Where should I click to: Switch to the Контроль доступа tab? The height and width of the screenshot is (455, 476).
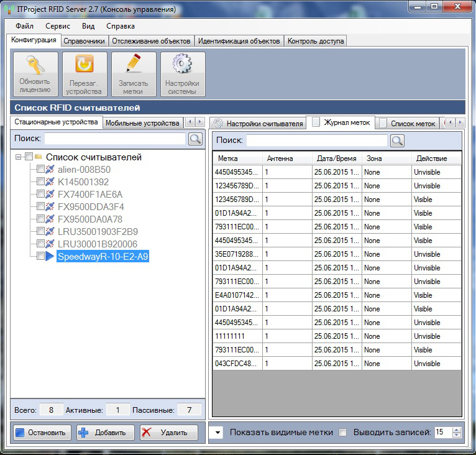click(x=315, y=41)
